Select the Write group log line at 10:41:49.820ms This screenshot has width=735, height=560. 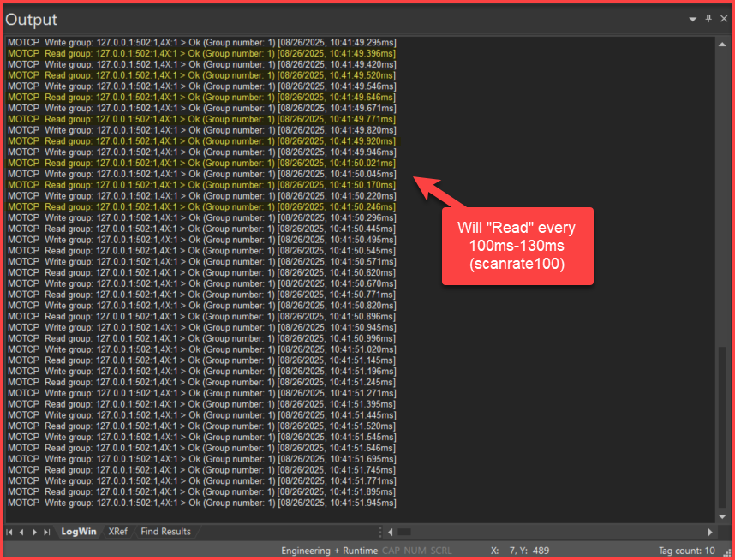(202, 130)
